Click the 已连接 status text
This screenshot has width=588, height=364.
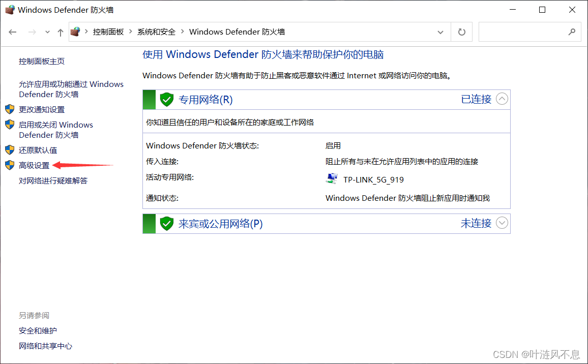476,99
